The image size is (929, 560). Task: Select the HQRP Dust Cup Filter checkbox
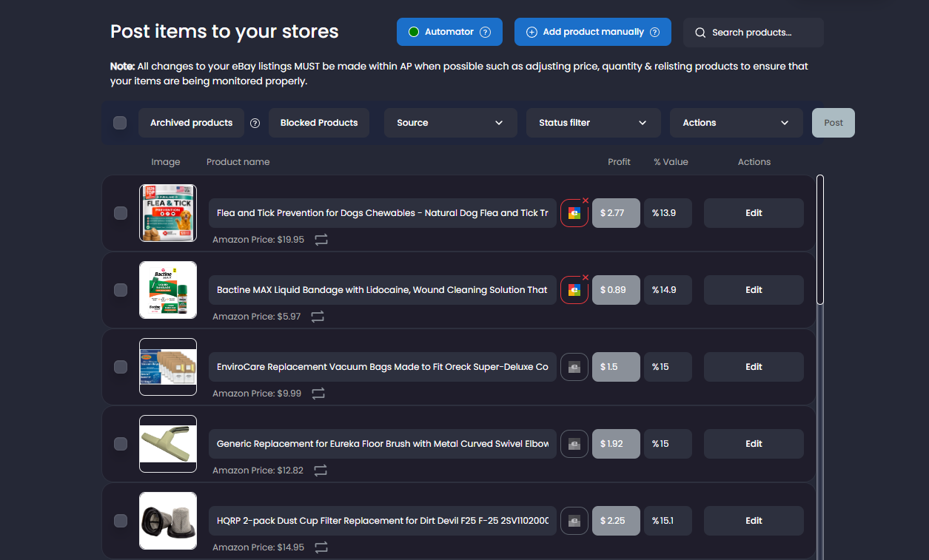point(121,521)
